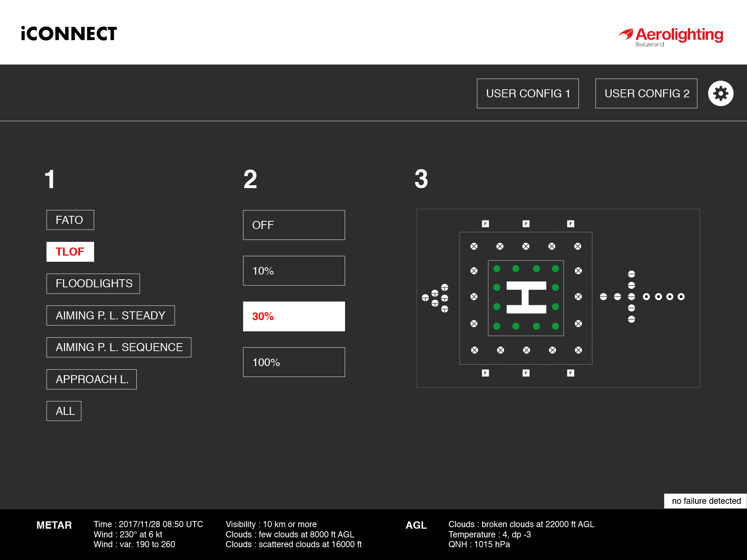Viewport: 747px width, 560px height.
Task: Open the settings gear icon
Action: point(720,94)
